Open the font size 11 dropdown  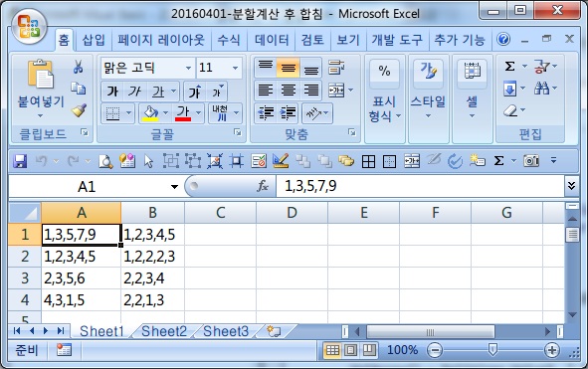(x=235, y=68)
